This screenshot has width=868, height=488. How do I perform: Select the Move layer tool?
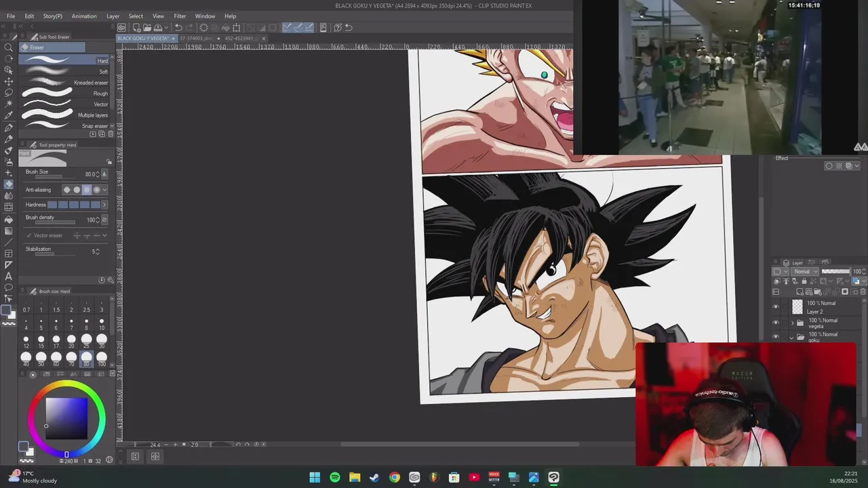click(x=9, y=81)
